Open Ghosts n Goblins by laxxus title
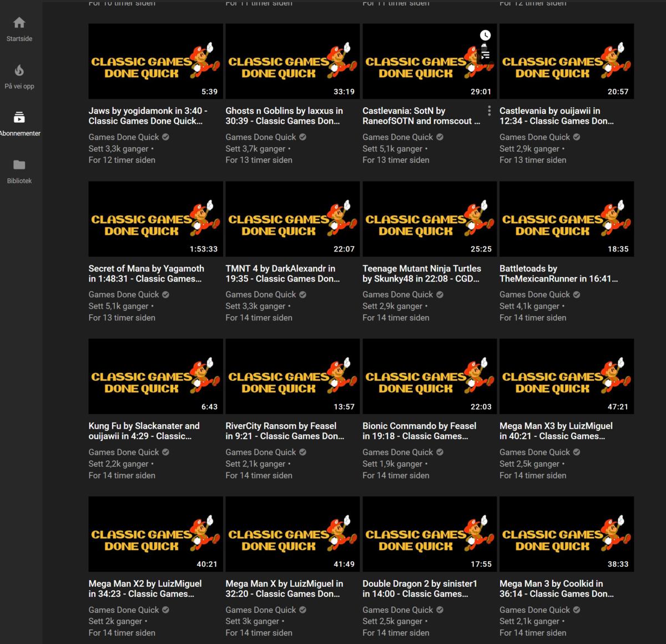Image resolution: width=666 pixels, height=644 pixels. (x=284, y=116)
